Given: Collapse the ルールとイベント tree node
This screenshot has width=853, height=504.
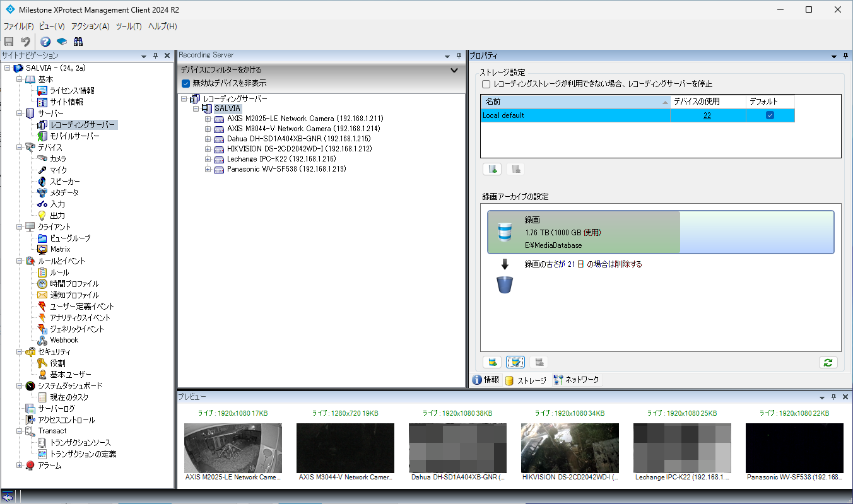Looking at the screenshot, I should [x=19, y=261].
